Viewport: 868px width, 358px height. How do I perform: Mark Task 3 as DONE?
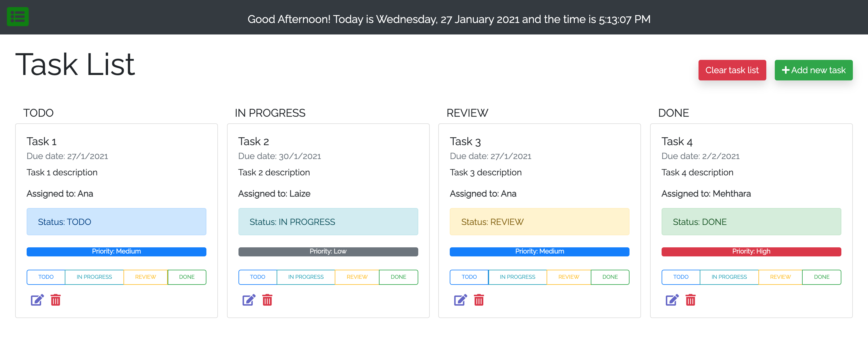pos(610,277)
